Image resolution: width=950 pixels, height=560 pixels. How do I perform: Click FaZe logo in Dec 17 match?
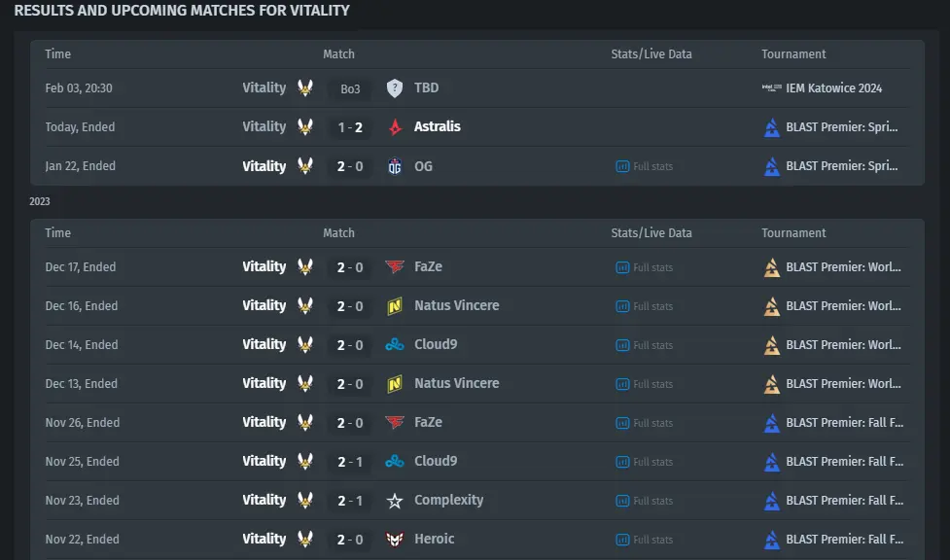[x=395, y=266]
